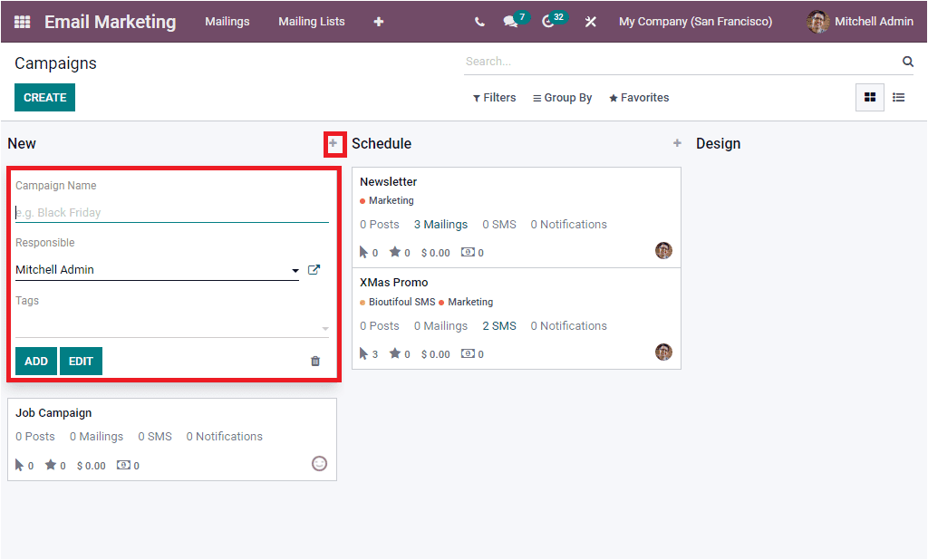Open the external link icon beside Mitchell Admin

click(313, 268)
